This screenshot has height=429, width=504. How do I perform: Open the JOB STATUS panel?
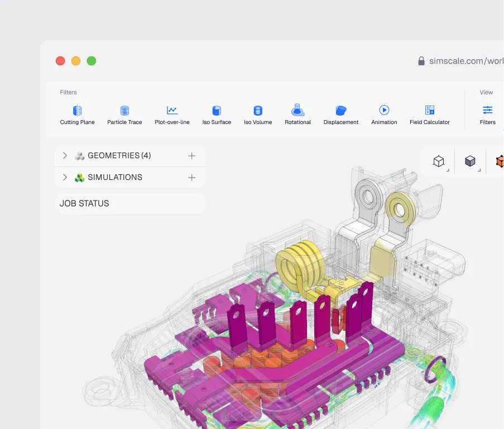click(130, 203)
